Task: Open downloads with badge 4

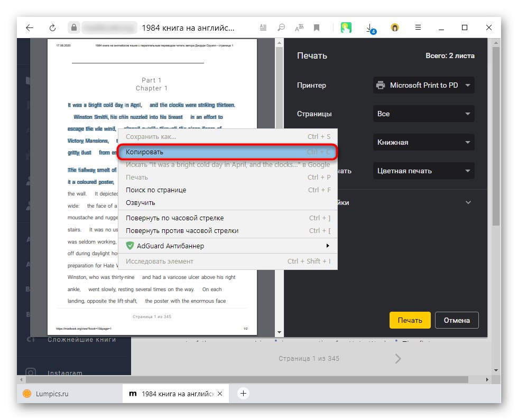Action: click(x=371, y=29)
